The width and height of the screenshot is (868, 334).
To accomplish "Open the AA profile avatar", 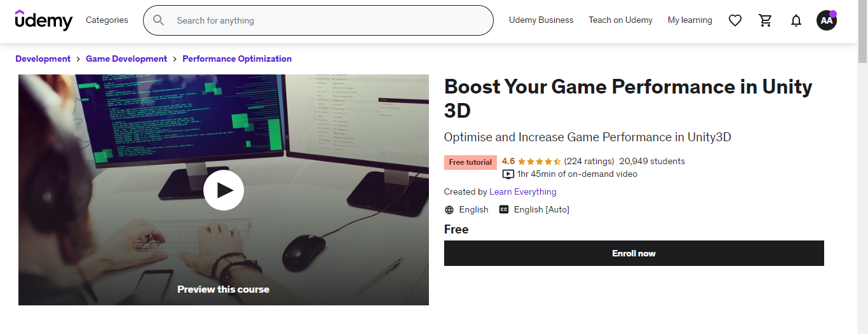I will pyautogui.click(x=827, y=20).
